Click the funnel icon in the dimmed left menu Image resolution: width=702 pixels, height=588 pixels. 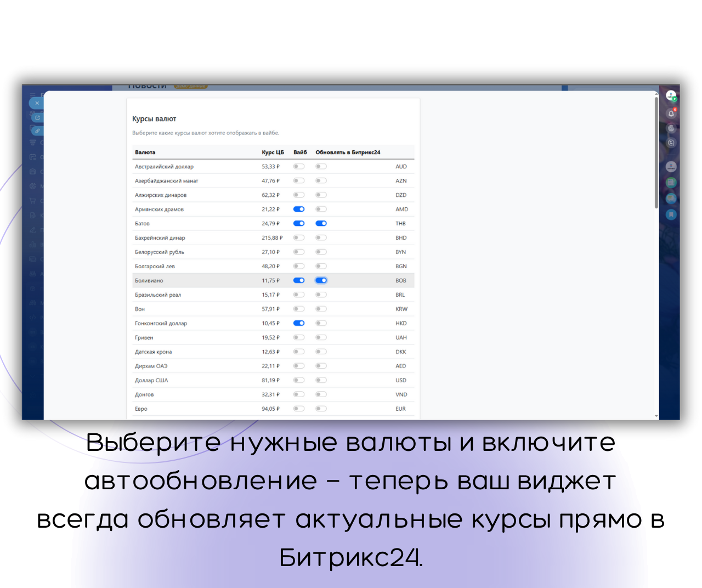(x=33, y=143)
